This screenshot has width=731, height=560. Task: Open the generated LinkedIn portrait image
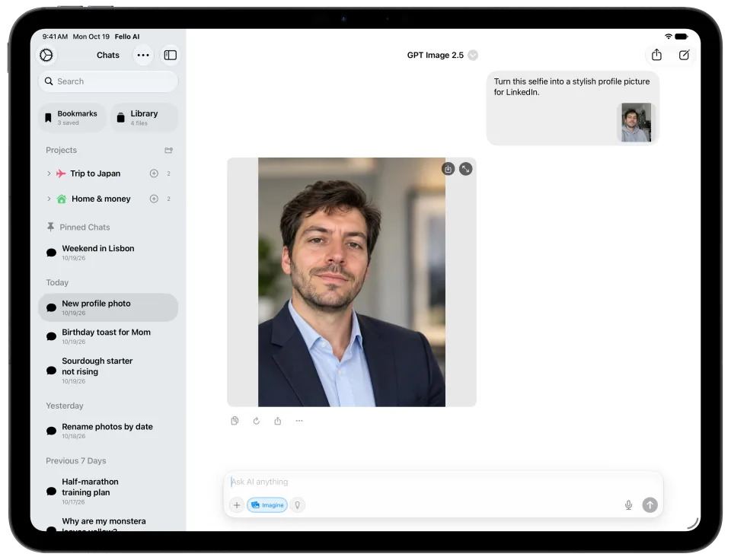point(352,282)
